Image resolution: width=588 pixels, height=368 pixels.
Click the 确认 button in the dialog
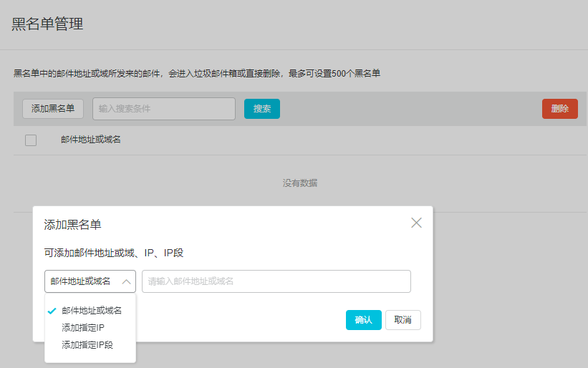363,320
